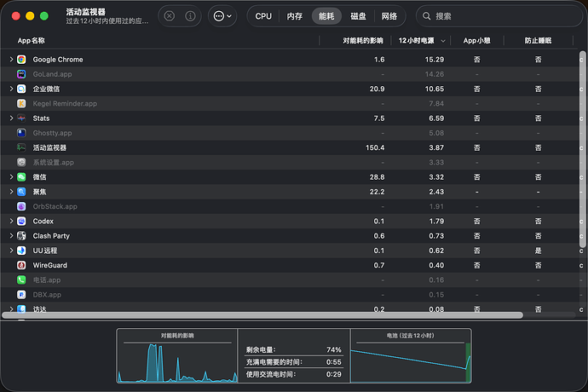Screen dimensions: 588x392
Task: Click the 活动监视器 row icon
Action: click(21, 147)
